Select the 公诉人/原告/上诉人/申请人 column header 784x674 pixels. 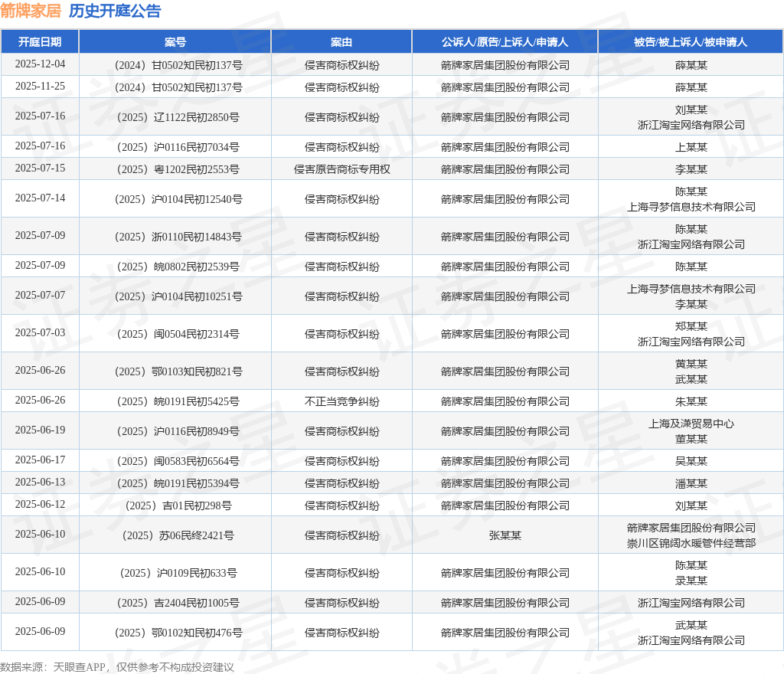click(x=505, y=42)
